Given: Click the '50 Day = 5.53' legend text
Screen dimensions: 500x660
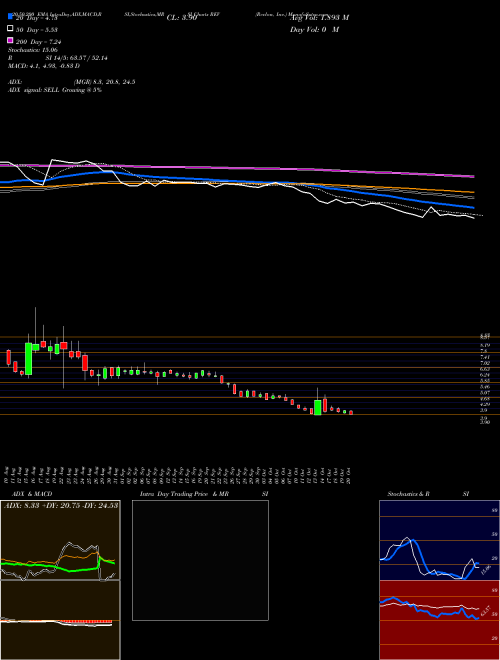Looking at the screenshot, I should (36, 29).
